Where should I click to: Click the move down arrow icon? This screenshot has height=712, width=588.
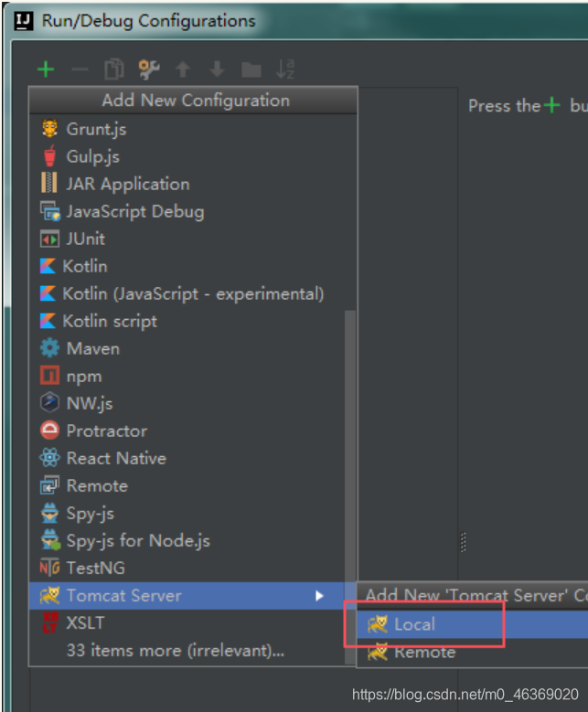pos(218,69)
